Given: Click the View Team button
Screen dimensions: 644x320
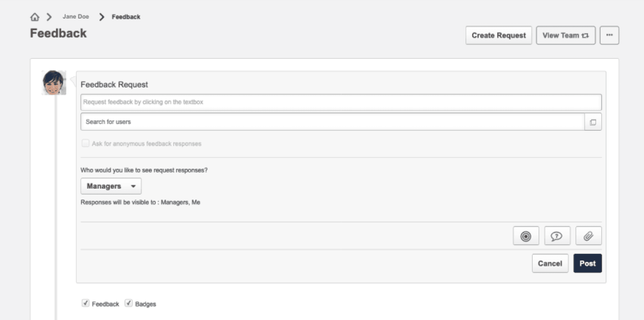Looking at the screenshot, I should point(565,35).
